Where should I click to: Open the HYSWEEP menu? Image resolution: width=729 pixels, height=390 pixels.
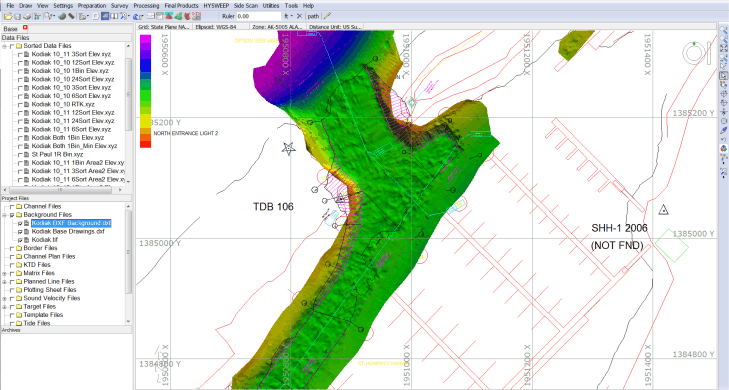[216, 6]
